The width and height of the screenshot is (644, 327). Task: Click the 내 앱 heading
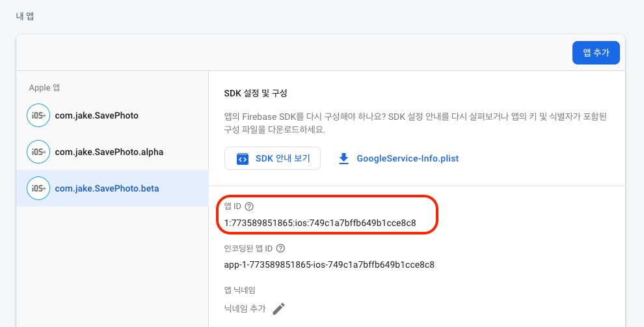(x=25, y=16)
